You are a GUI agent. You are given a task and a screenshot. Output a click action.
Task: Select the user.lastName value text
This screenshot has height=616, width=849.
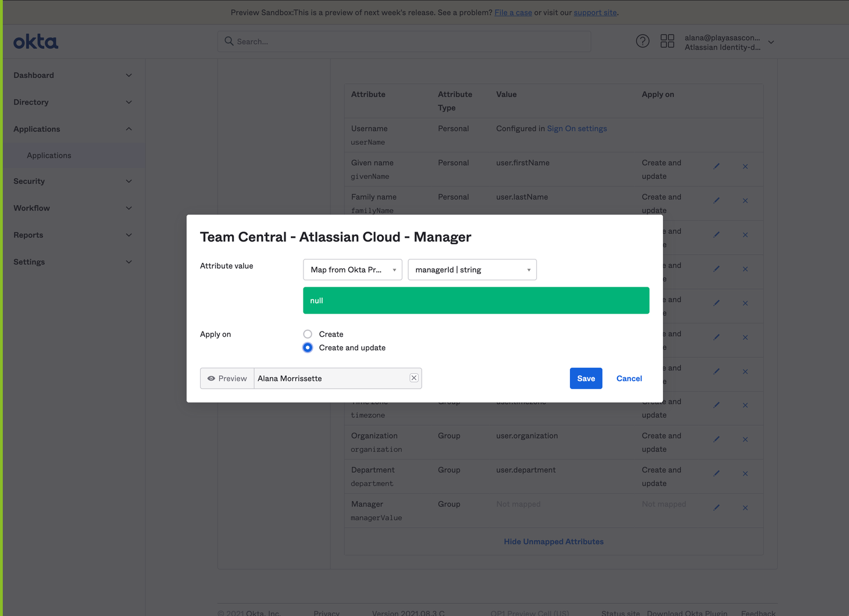click(x=522, y=197)
